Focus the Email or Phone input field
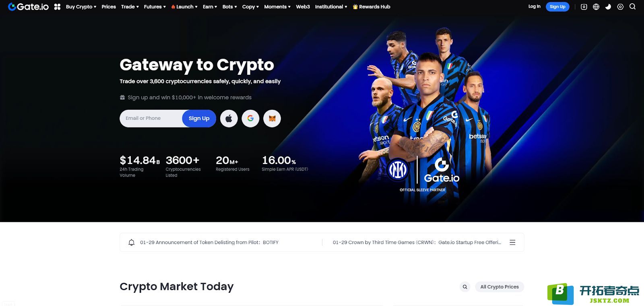 (x=151, y=119)
